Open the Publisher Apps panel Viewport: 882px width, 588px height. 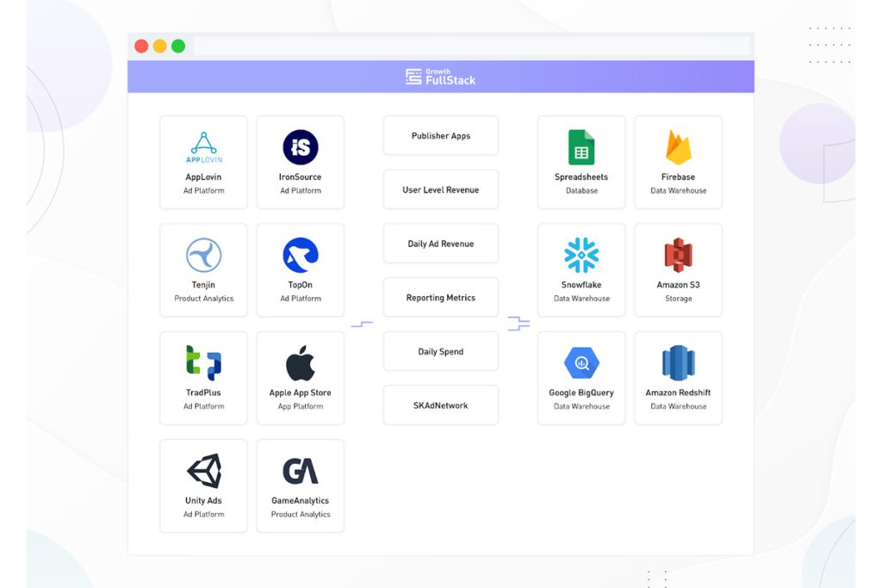(x=440, y=135)
